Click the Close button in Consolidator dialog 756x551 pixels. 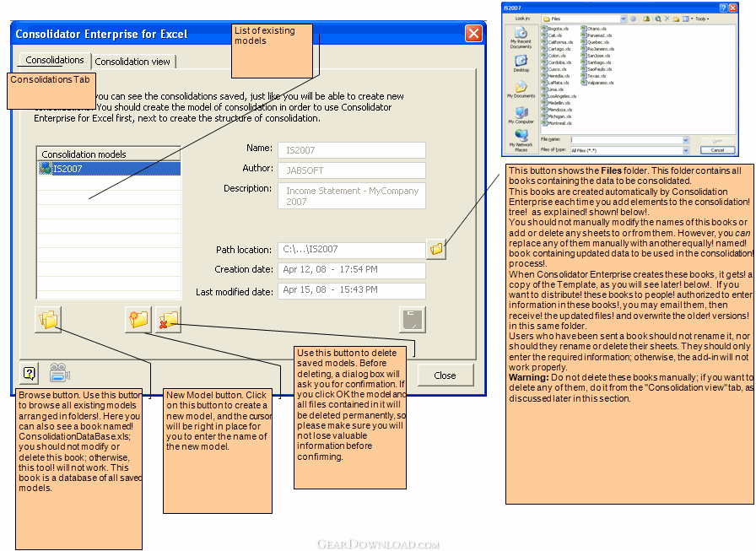445,375
